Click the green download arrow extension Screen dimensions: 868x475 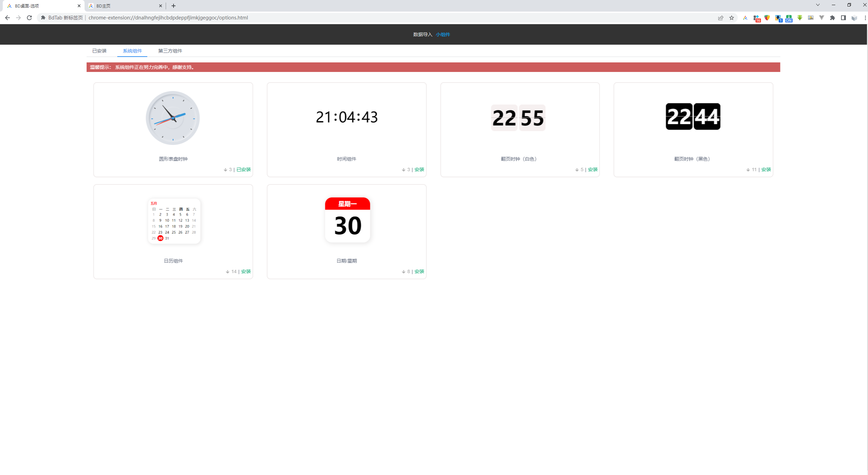pos(800,18)
